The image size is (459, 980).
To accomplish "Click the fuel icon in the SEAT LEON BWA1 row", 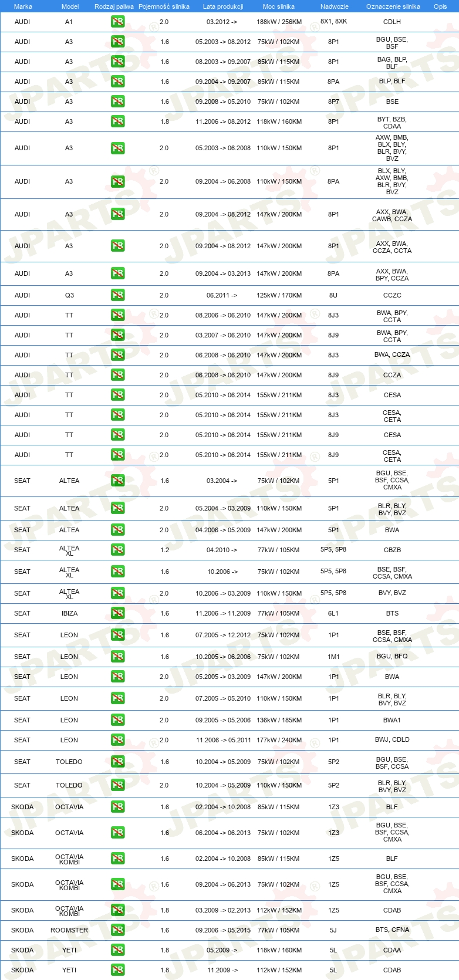I will click(x=117, y=720).
